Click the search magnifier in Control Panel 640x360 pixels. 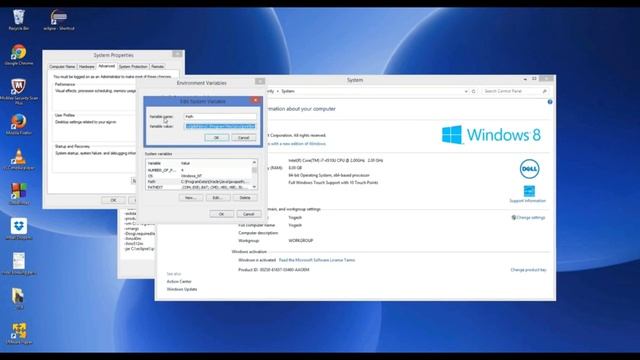544,91
